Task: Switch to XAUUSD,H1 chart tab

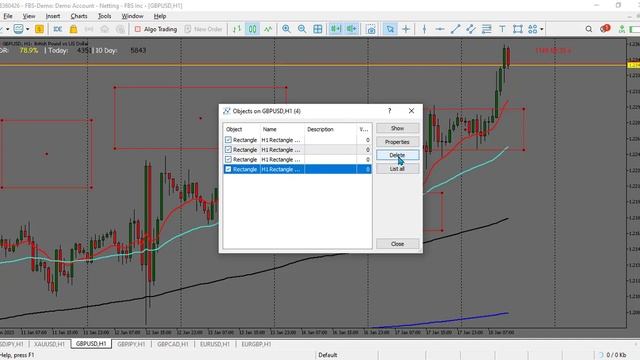Action: 49,344
